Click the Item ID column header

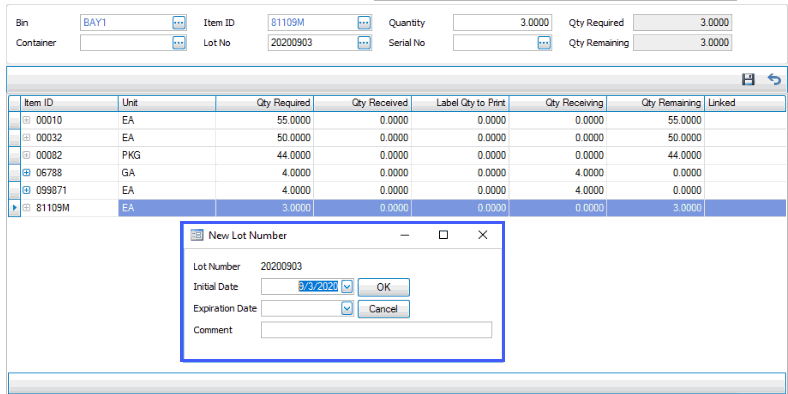[69, 103]
